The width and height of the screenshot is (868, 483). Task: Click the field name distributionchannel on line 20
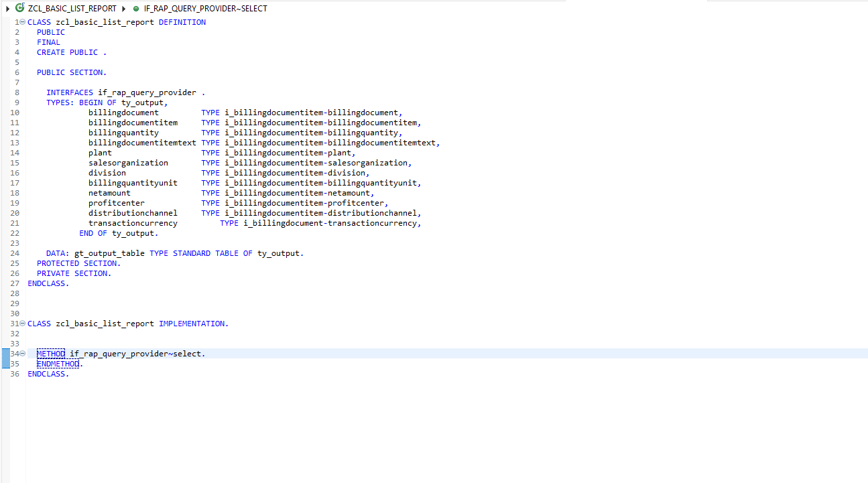coord(133,213)
